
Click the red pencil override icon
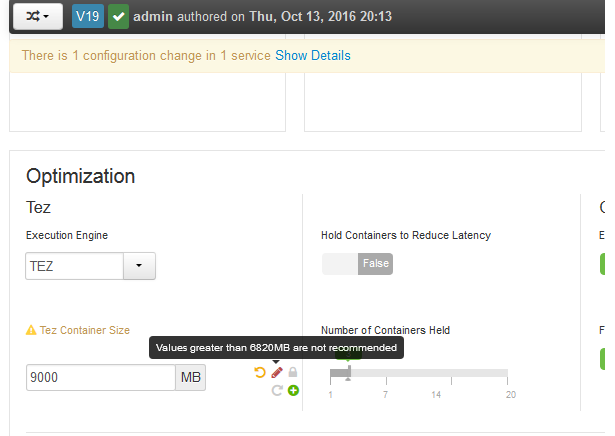277,372
